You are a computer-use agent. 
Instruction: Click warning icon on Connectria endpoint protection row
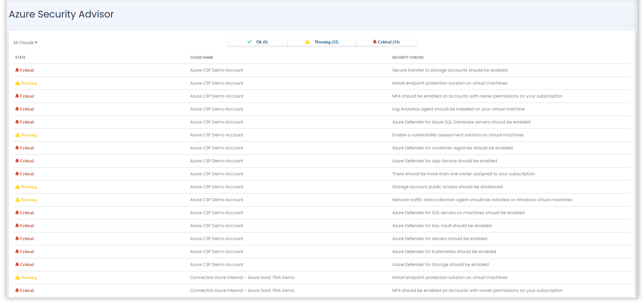click(18, 277)
